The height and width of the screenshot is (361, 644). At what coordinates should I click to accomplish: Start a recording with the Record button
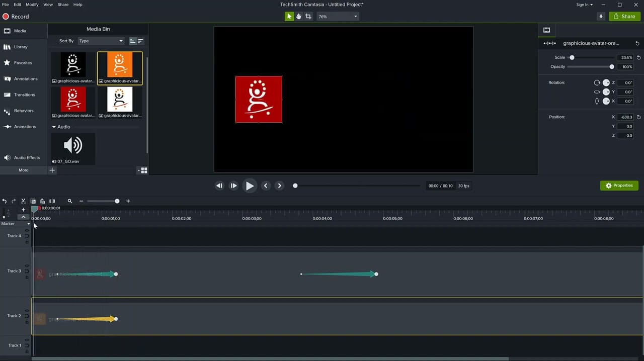[x=15, y=16]
